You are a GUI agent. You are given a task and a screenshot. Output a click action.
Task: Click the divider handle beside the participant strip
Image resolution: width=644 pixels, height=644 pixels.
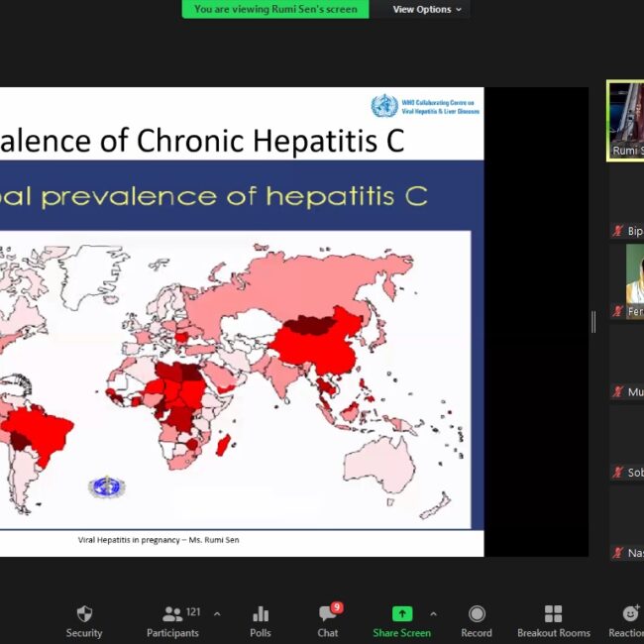594,321
